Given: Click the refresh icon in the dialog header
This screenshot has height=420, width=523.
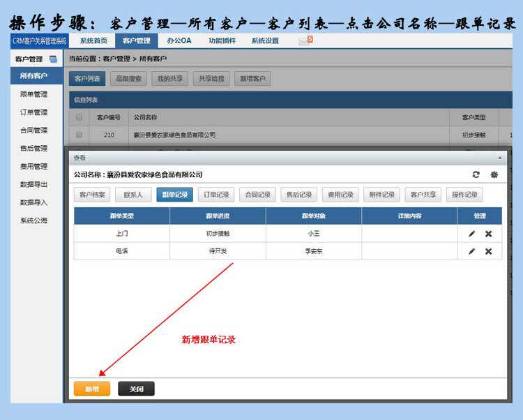Looking at the screenshot, I should (476, 174).
